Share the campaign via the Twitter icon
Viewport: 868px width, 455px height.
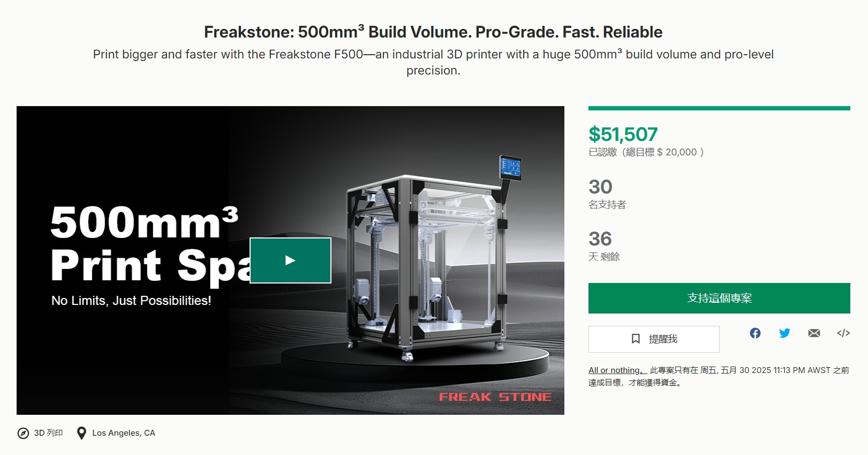click(785, 333)
